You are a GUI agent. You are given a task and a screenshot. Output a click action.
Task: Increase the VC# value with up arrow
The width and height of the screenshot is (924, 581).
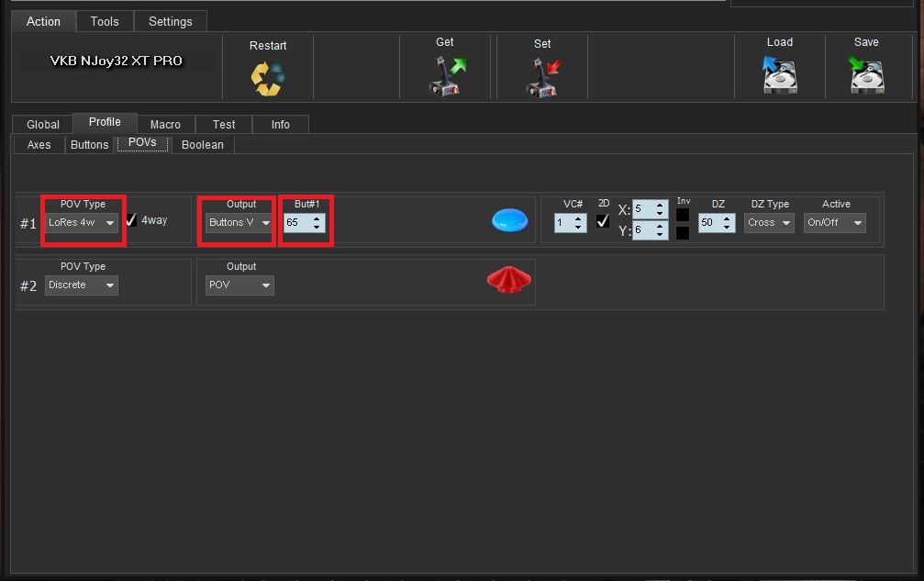[x=578, y=218]
